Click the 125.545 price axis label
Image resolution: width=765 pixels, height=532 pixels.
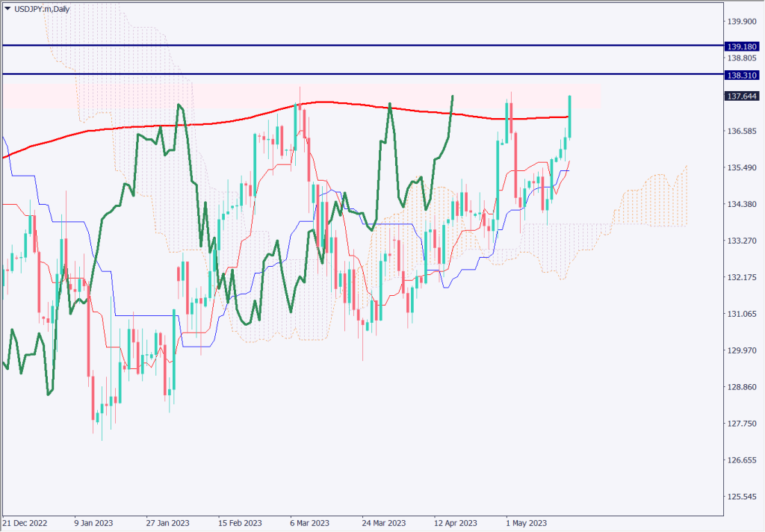click(x=742, y=497)
